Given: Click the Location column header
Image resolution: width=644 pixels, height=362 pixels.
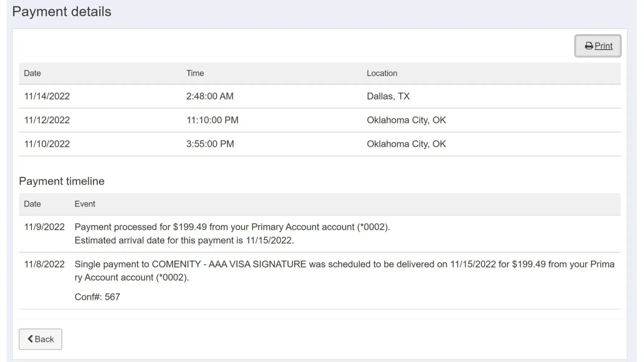Looking at the screenshot, I should pyautogui.click(x=382, y=73).
